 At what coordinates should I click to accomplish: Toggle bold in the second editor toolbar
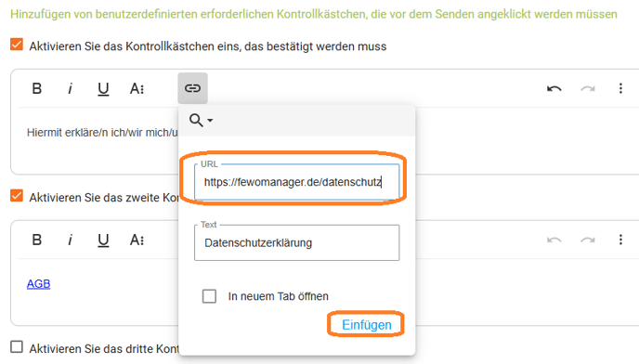click(x=36, y=240)
